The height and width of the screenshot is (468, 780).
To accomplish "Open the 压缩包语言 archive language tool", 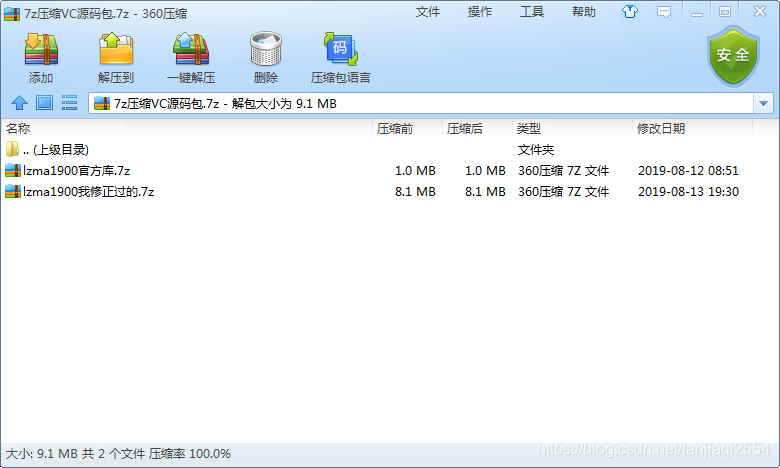I will [x=341, y=49].
